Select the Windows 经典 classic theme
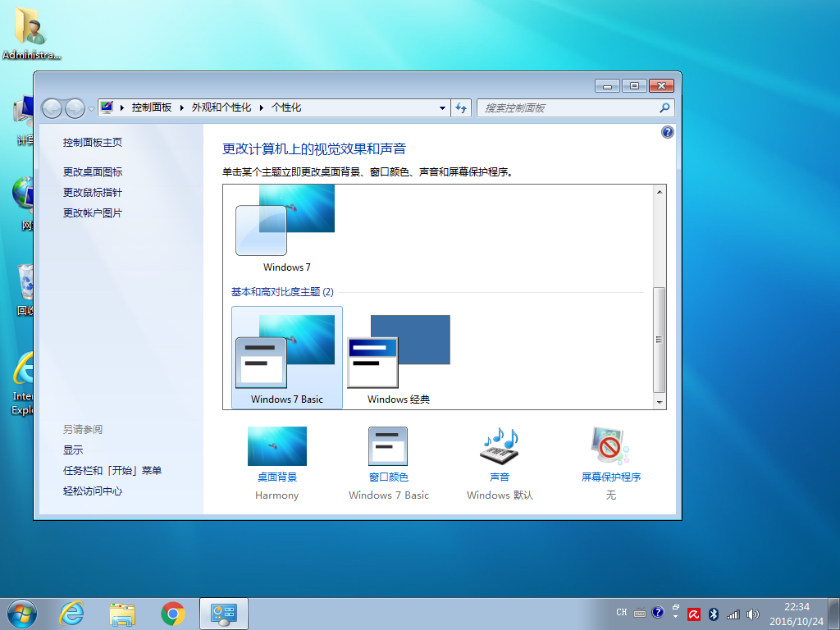The image size is (840, 630). [399, 358]
